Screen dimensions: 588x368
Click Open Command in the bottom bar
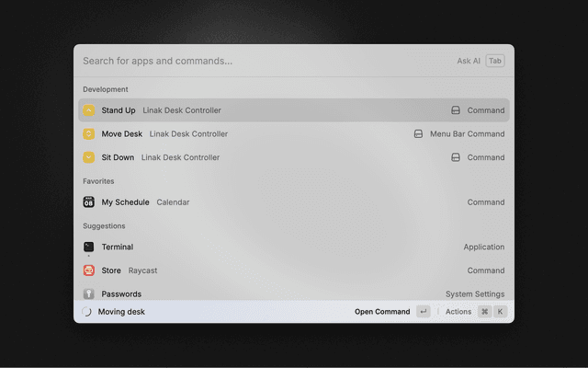[382, 312]
